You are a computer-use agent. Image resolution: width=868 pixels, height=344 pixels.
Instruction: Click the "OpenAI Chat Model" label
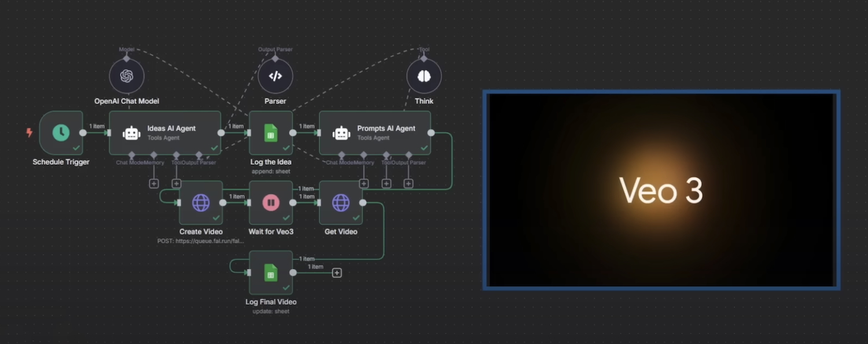point(127,101)
